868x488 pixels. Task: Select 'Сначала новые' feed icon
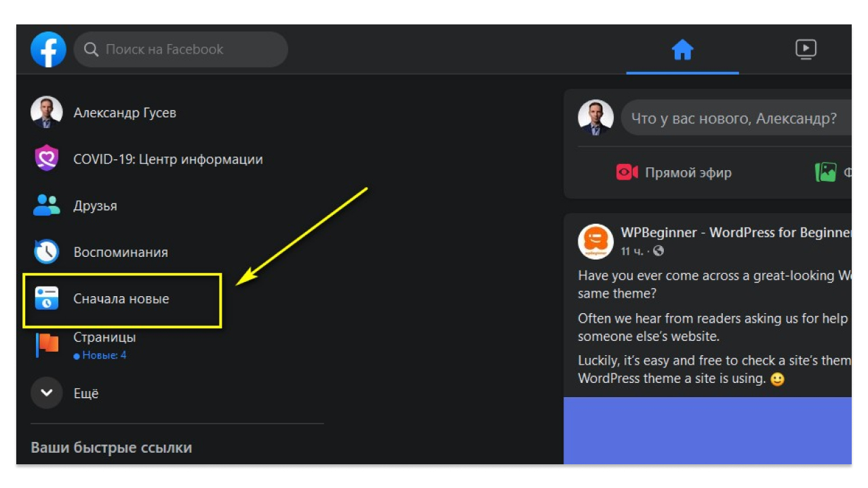47,298
